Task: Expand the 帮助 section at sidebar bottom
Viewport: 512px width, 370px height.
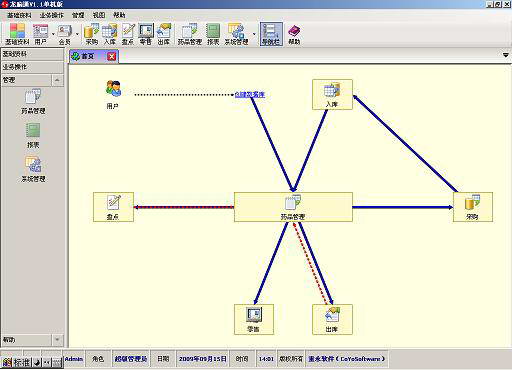Action: (57, 340)
